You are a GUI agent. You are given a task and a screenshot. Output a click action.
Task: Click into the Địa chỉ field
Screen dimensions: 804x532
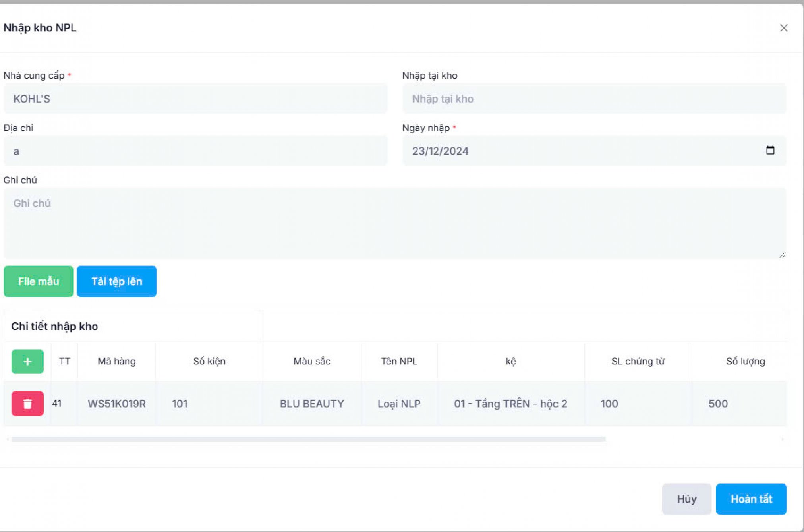(x=195, y=151)
